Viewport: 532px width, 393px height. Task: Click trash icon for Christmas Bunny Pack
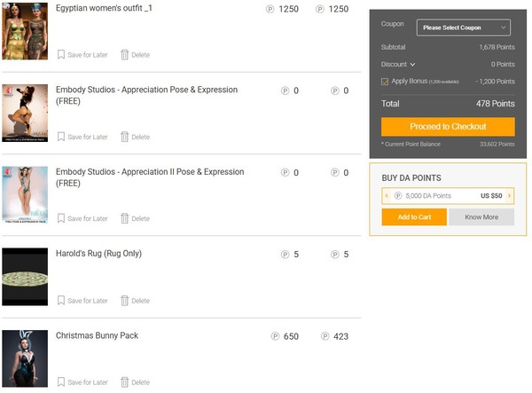[x=125, y=382]
